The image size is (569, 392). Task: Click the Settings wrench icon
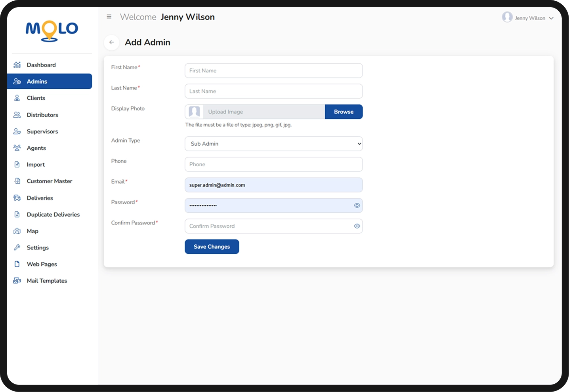point(17,247)
